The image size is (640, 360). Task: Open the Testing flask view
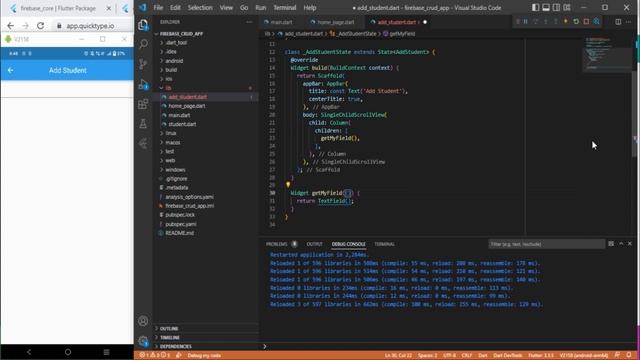(x=143, y=124)
